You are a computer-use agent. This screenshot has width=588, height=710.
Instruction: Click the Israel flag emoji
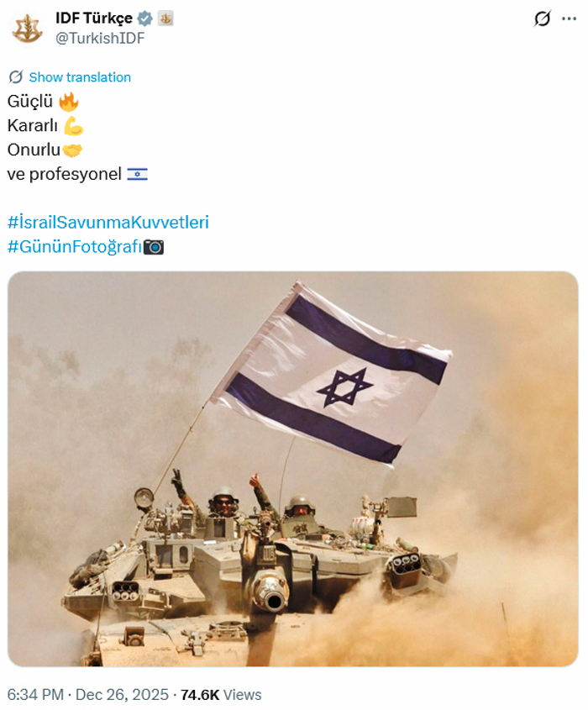(137, 174)
